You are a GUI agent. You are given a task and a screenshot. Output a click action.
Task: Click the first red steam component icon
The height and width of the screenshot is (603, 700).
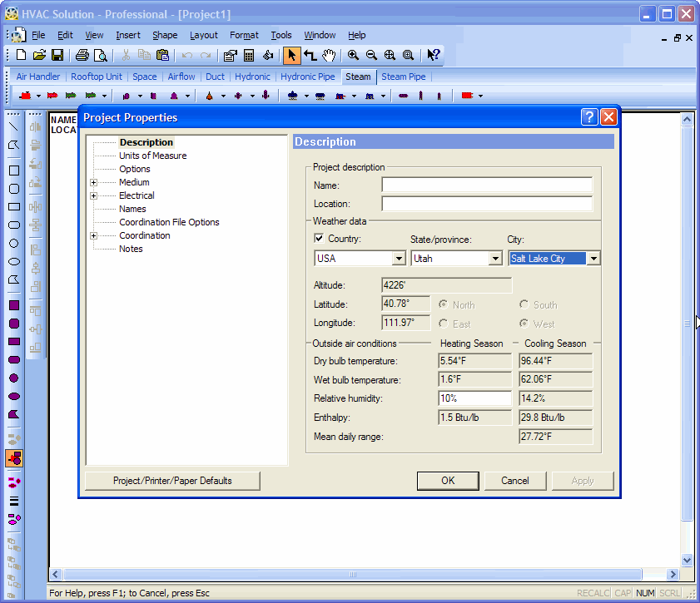click(26, 96)
